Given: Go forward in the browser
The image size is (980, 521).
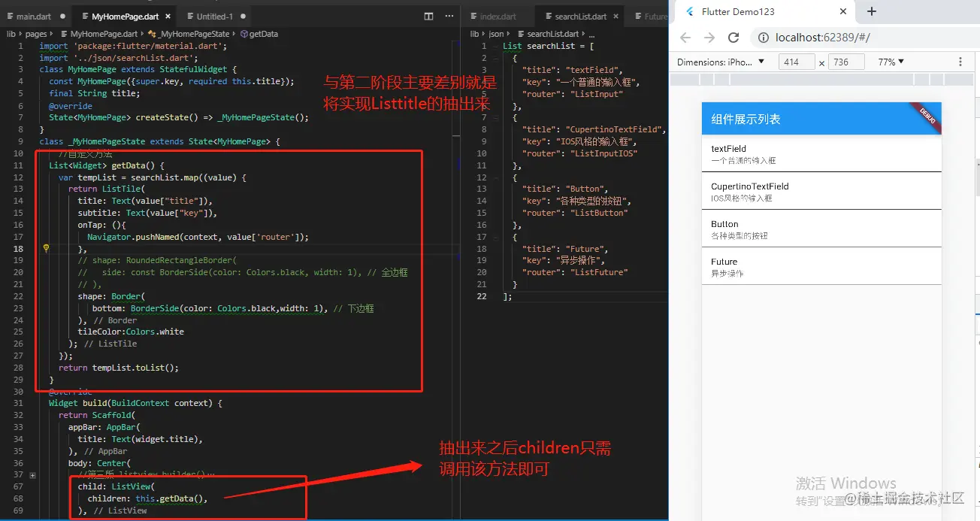Looking at the screenshot, I should click(x=709, y=38).
